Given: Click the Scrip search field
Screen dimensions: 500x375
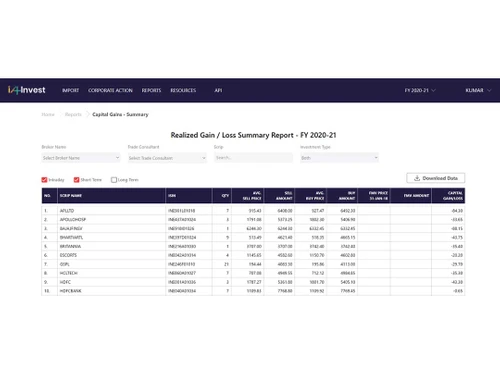Looking at the screenshot, I should (x=253, y=158).
